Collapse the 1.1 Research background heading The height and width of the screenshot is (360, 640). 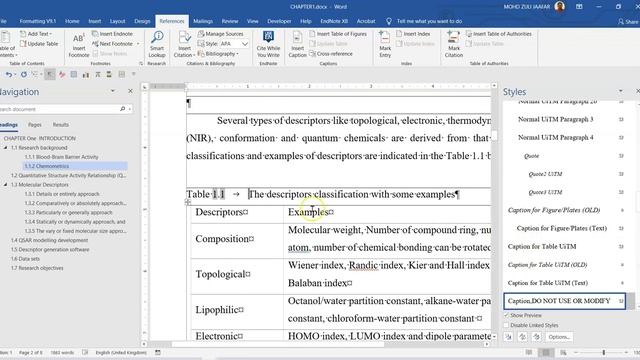click(x=6, y=148)
